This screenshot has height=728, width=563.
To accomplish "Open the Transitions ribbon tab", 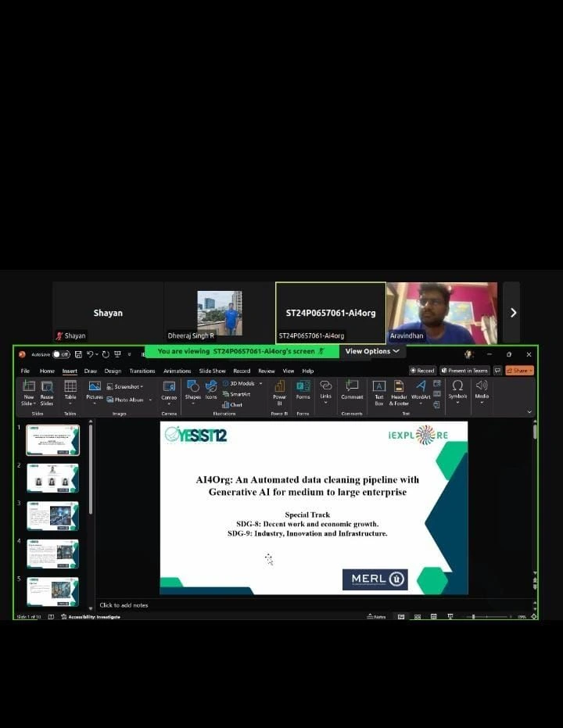I will pyautogui.click(x=142, y=371).
